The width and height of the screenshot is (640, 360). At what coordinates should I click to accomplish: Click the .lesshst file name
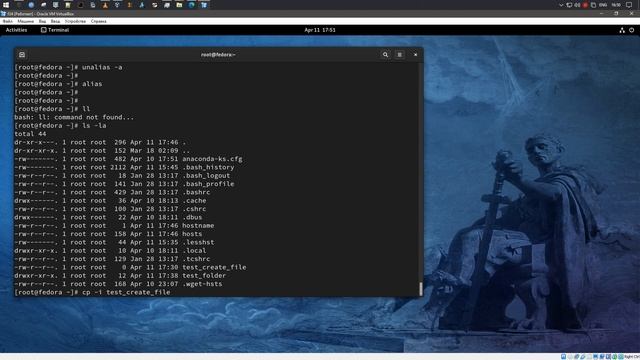tap(198, 242)
